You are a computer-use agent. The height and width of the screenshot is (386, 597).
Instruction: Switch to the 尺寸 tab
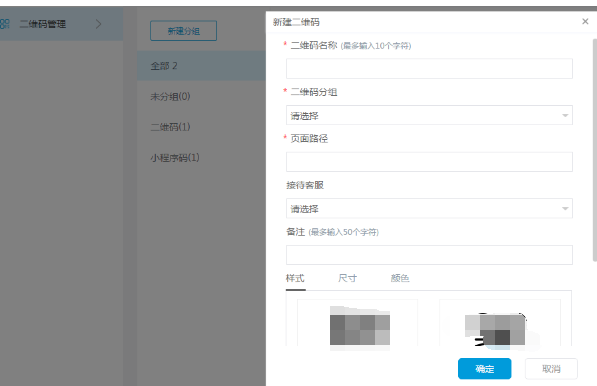click(348, 278)
